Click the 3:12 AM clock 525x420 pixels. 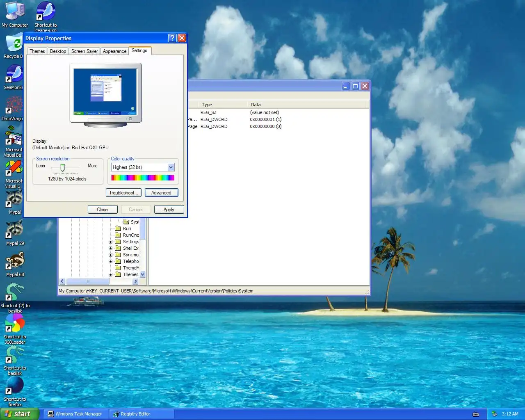point(510,414)
